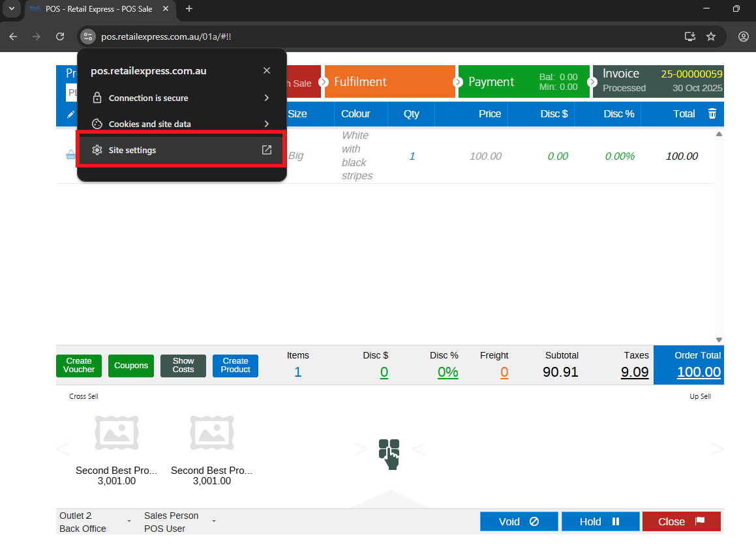The height and width of the screenshot is (554, 756).
Task: Click the summary Disc % value 0%
Action: [448, 372]
